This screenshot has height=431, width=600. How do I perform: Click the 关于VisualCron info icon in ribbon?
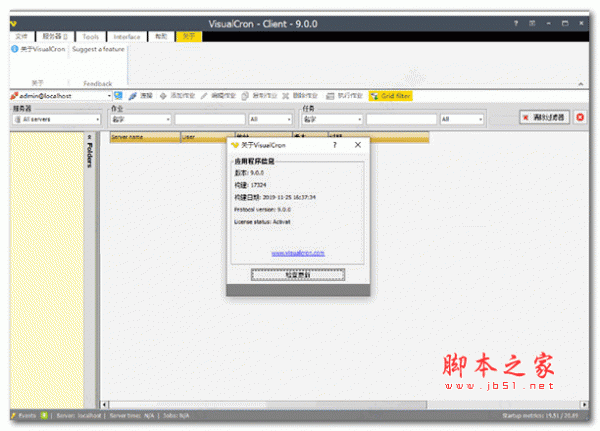tap(15, 49)
